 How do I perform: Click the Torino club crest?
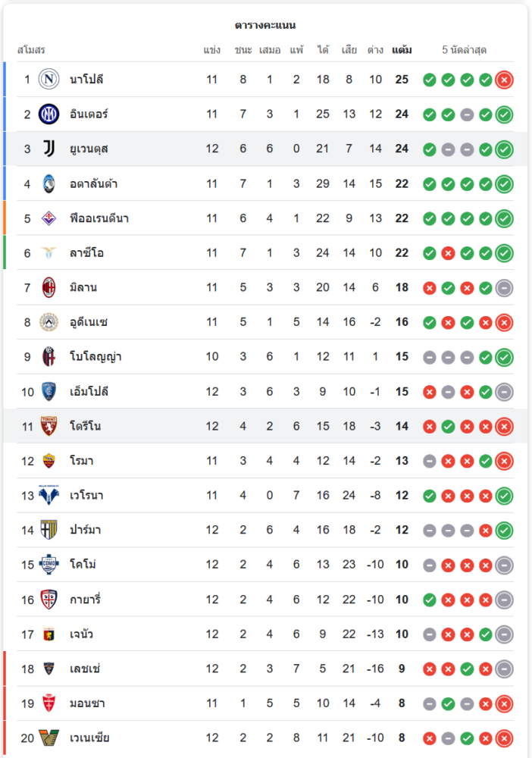click(x=49, y=426)
